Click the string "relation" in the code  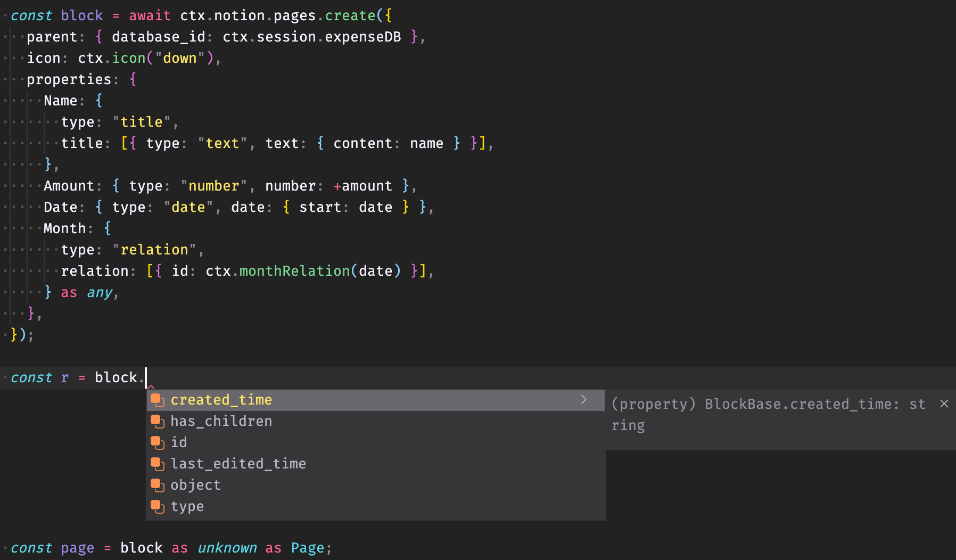coord(155,249)
